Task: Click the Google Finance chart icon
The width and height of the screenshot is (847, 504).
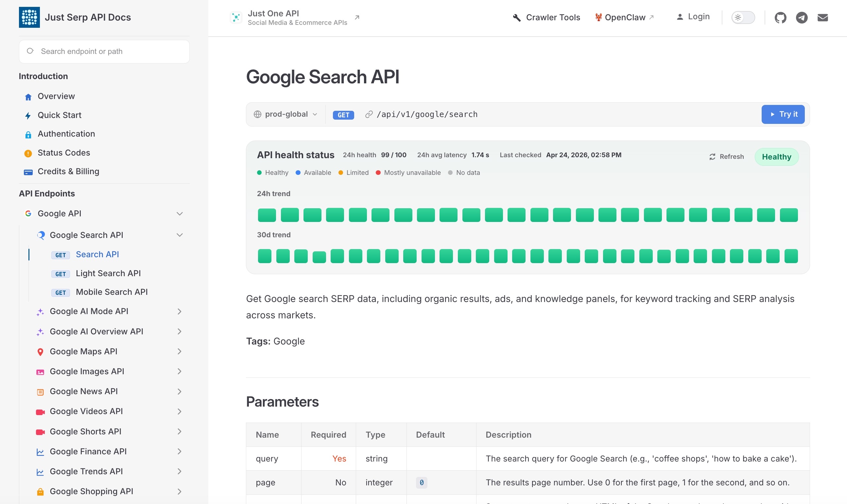Action: [40, 452]
